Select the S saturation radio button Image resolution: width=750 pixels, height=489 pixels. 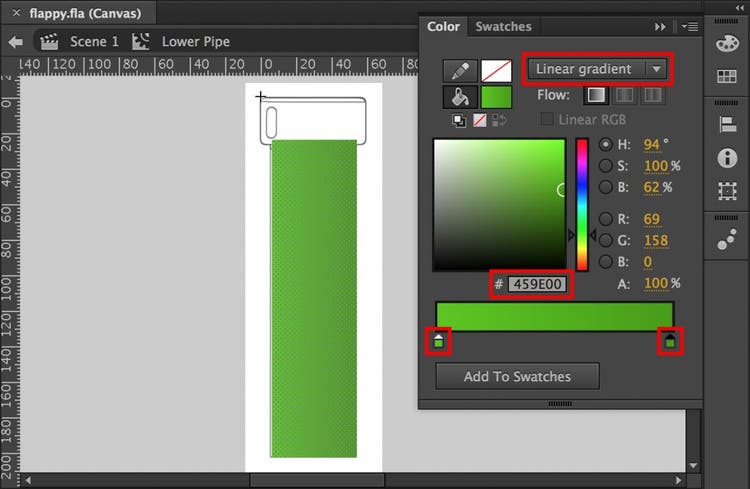tap(606, 165)
